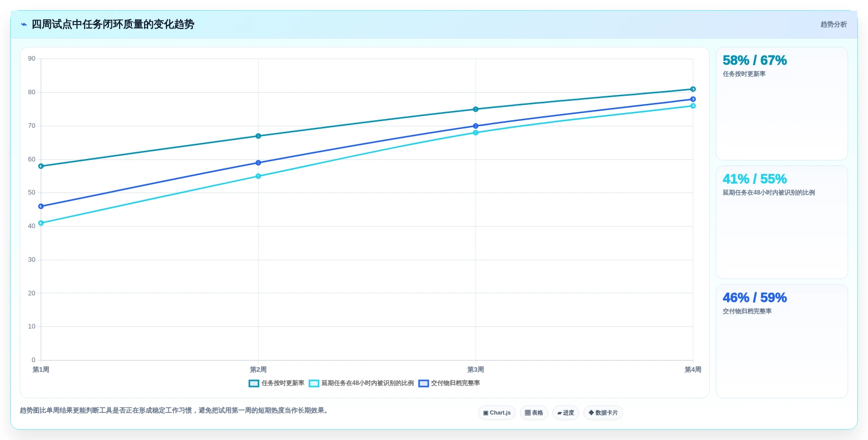Click the 第1周 x-axis label
The image size is (868, 440).
coord(41,370)
